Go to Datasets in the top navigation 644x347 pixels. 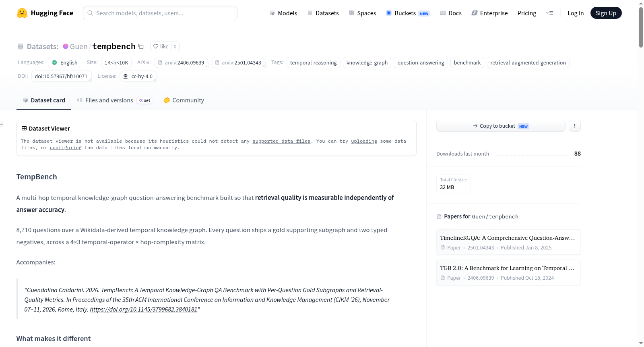tap(323, 13)
